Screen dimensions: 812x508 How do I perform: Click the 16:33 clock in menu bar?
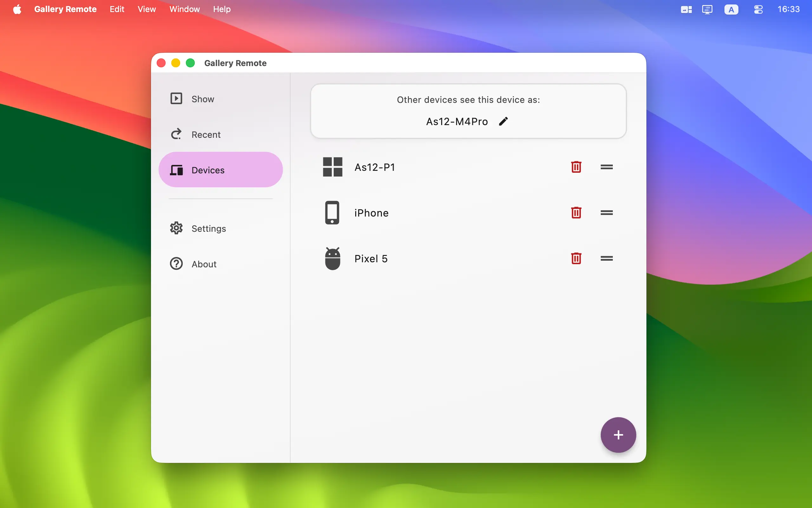(789, 9)
